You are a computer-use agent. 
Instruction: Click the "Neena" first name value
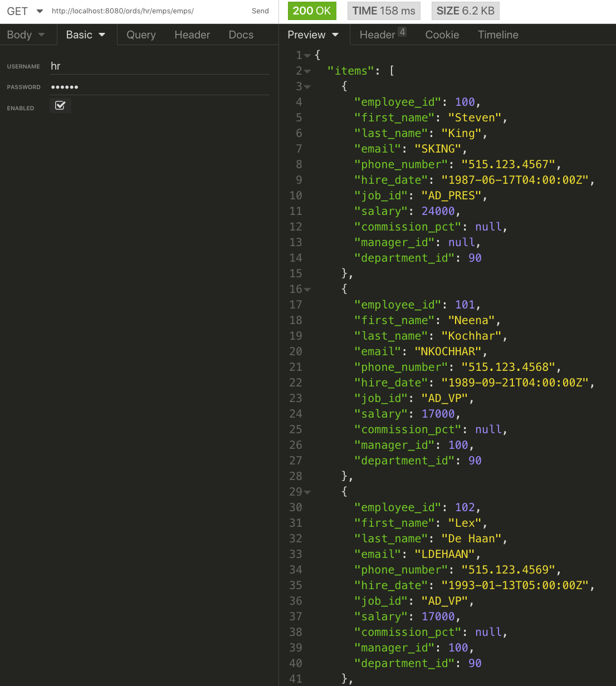pos(472,320)
